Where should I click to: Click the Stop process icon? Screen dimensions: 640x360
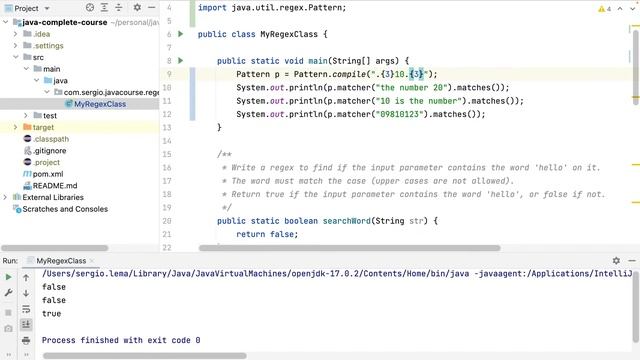[8, 313]
